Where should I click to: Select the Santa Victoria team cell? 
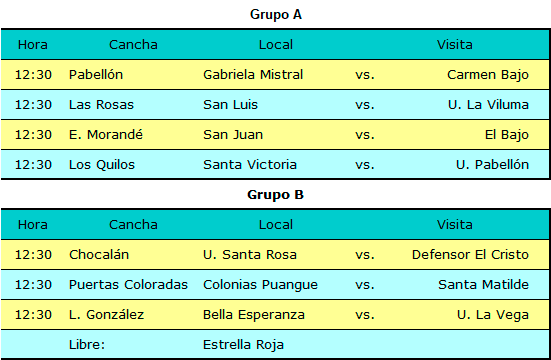(250, 165)
